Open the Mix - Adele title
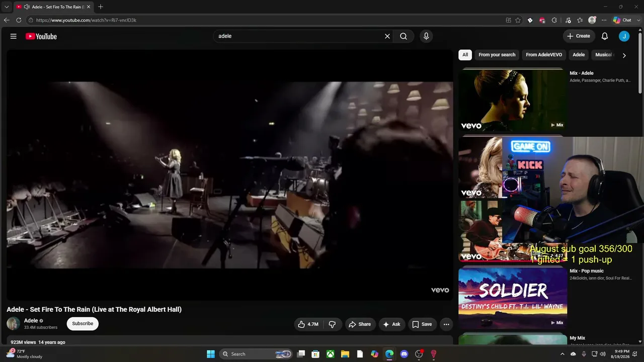Image resolution: width=644 pixels, height=362 pixels. click(x=582, y=73)
